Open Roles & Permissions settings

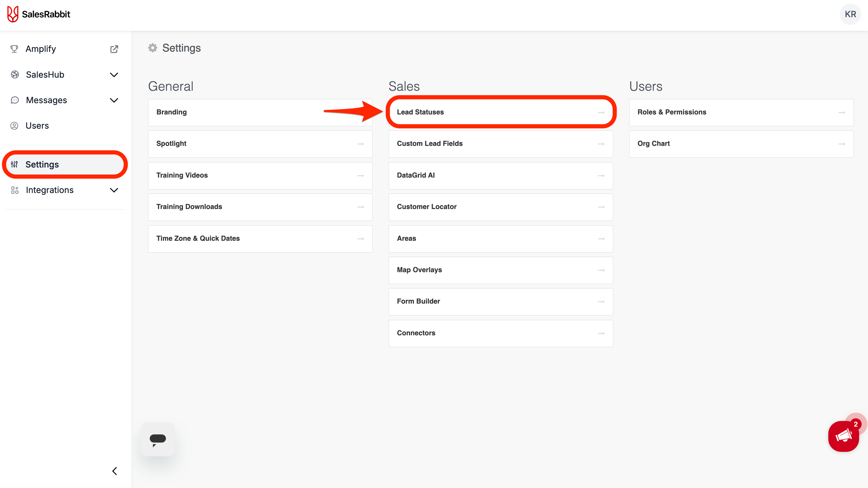741,112
